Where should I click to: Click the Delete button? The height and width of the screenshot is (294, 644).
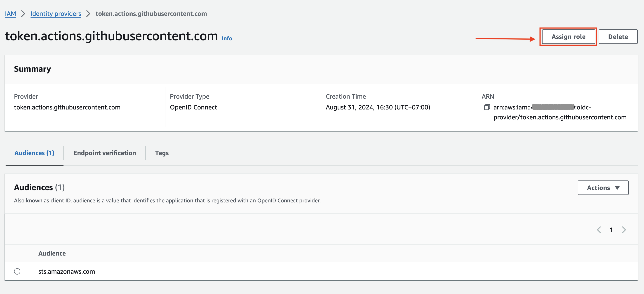pyautogui.click(x=618, y=37)
